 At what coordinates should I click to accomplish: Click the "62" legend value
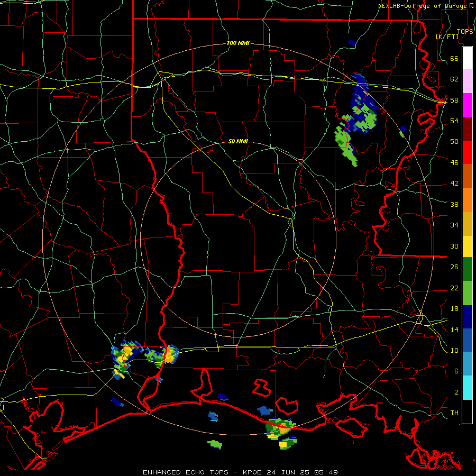pos(454,79)
